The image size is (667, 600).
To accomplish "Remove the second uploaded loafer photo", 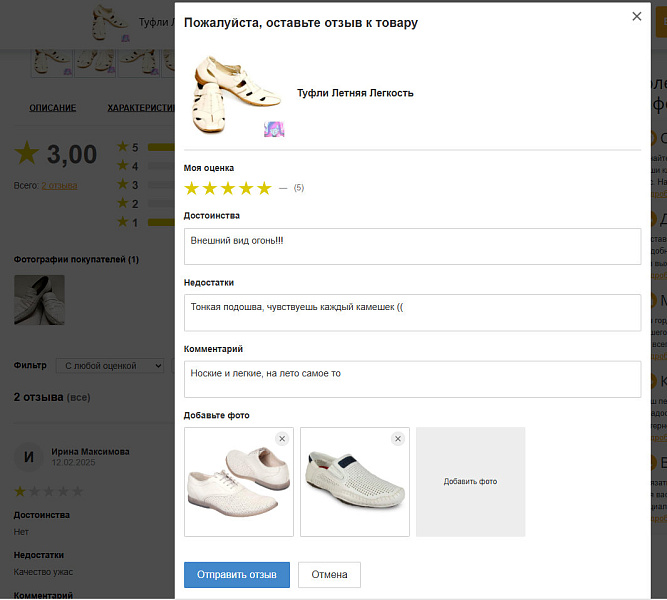I will [398, 439].
